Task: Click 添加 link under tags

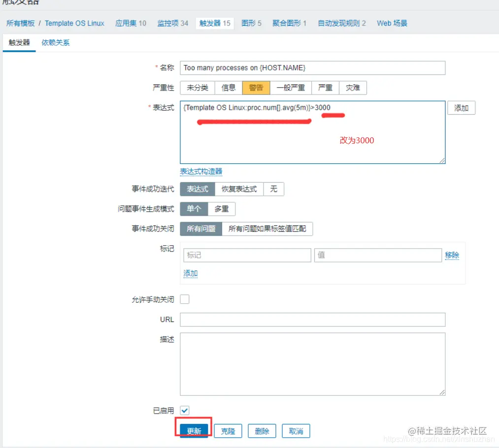Action: [191, 273]
